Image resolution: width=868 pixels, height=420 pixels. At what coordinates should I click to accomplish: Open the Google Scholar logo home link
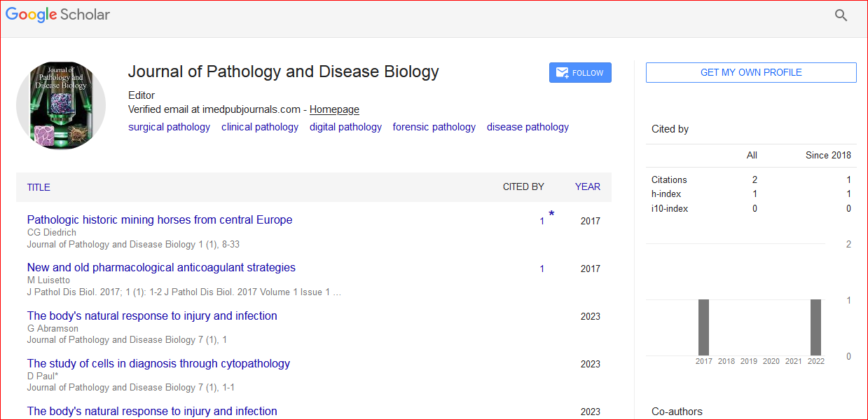point(58,15)
